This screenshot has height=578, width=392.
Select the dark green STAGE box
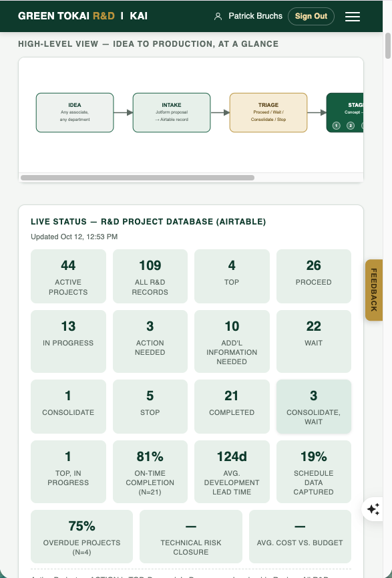(345, 112)
